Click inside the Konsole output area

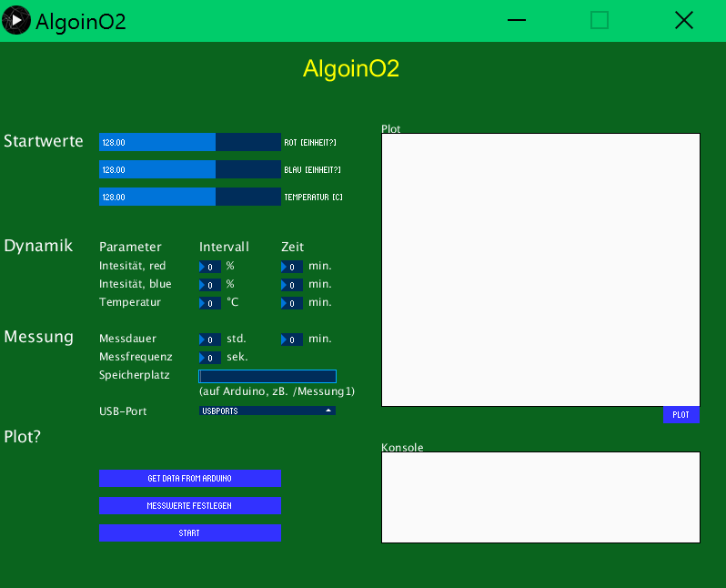pos(540,497)
